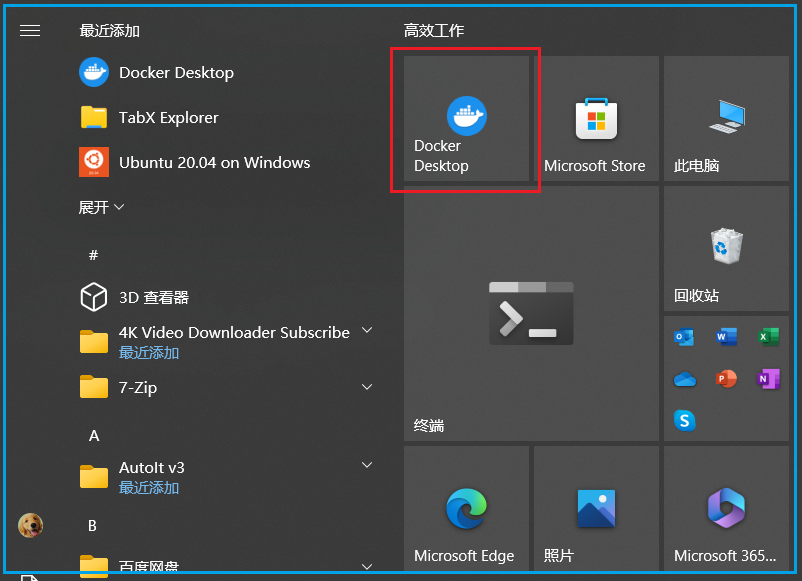
Task: Expand the AutoIt v3 folder
Action: click(x=366, y=465)
